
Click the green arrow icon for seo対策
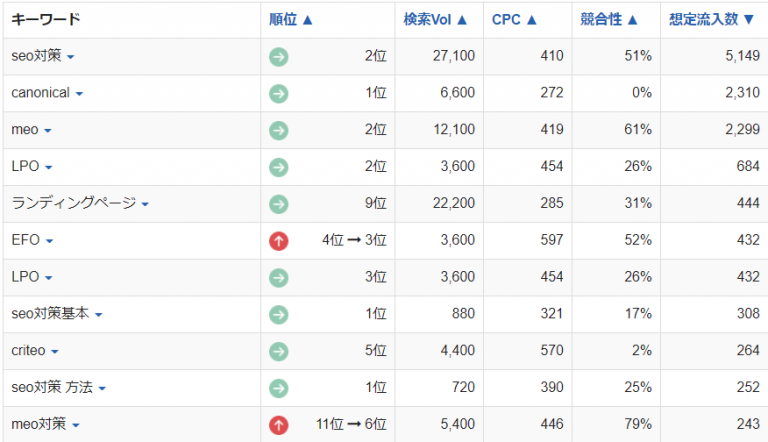pos(278,57)
